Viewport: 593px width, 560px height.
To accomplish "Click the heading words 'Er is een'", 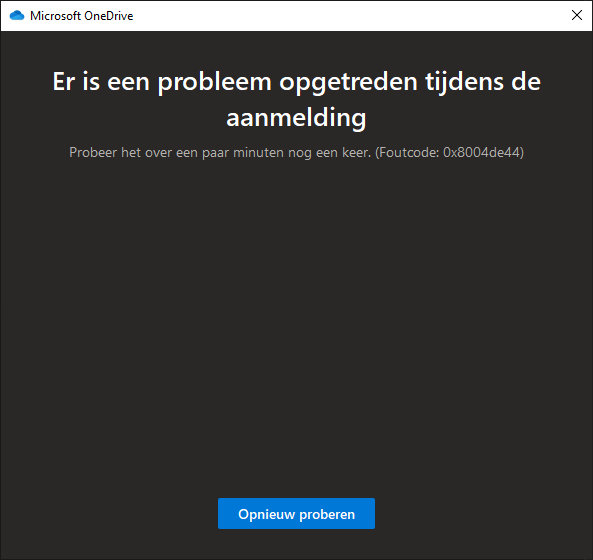I will pos(101,82).
